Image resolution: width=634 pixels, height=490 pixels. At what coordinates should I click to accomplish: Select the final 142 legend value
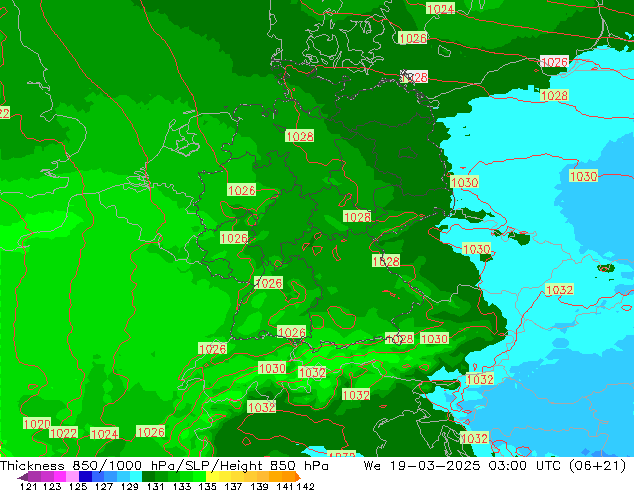[x=306, y=486]
